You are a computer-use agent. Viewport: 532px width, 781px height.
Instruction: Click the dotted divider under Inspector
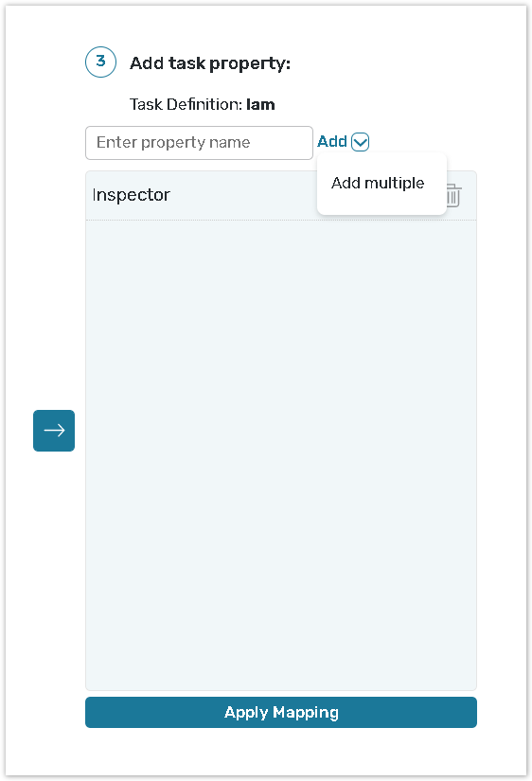pos(281,220)
